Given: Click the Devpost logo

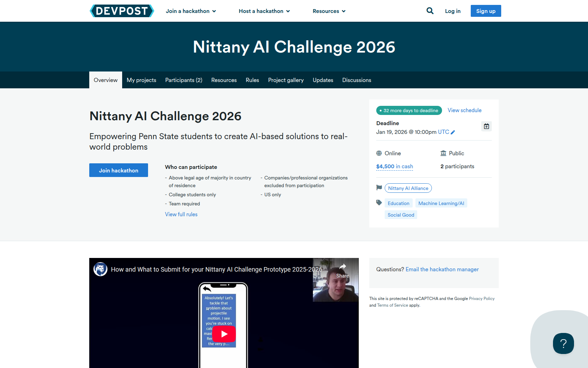Looking at the screenshot, I should click(x=121, y=11).
